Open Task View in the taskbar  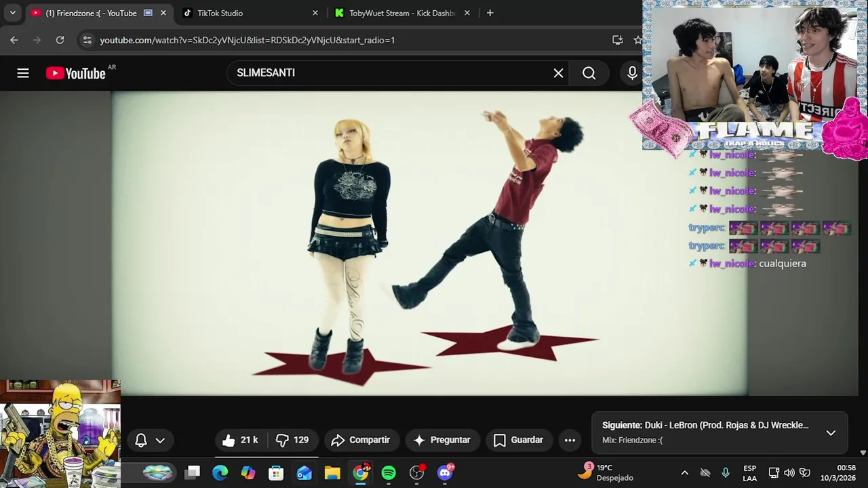coord(193,472)
